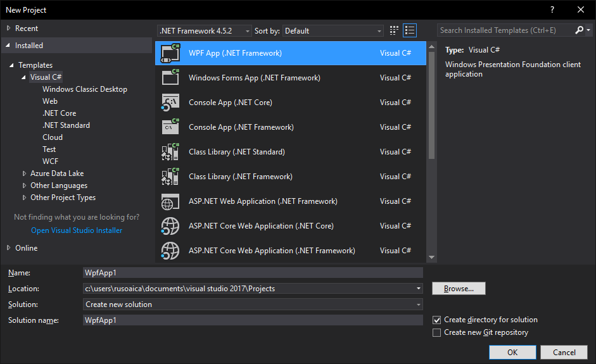Click Windows Forms App (.NET Framework) name
This screenshot has width=596, height=364.
point(254,78)
